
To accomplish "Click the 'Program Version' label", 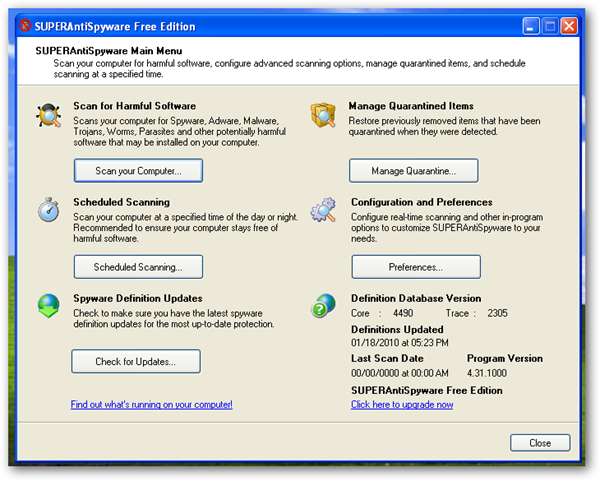I will coord(505,359).
